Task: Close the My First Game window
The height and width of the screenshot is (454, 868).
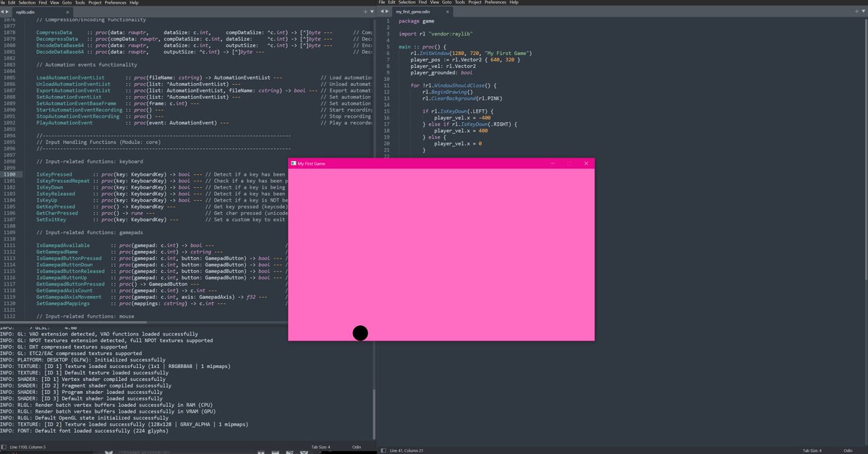Action: click(586, 163)
